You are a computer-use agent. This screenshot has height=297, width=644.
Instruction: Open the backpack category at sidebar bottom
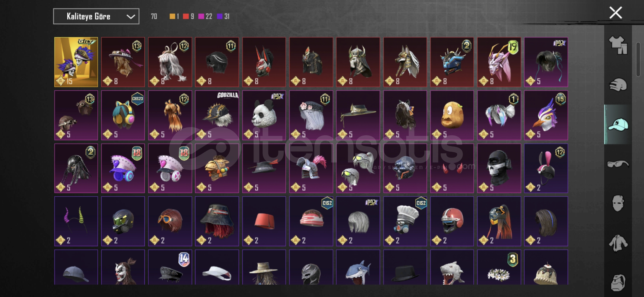618,282
